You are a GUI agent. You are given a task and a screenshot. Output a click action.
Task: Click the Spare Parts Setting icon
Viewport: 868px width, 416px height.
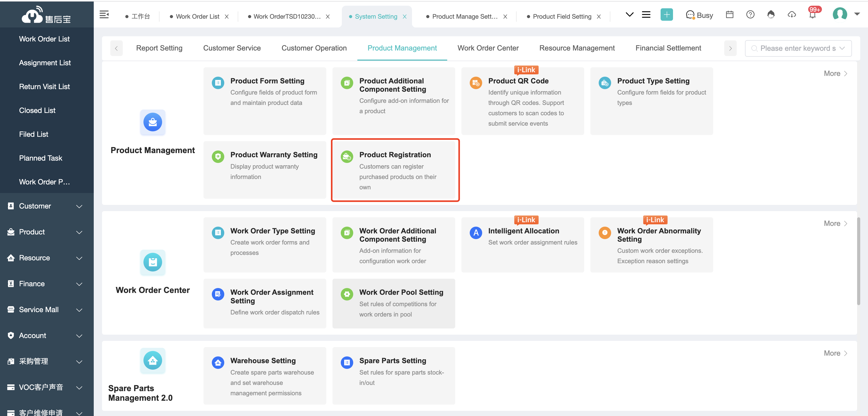347,362
